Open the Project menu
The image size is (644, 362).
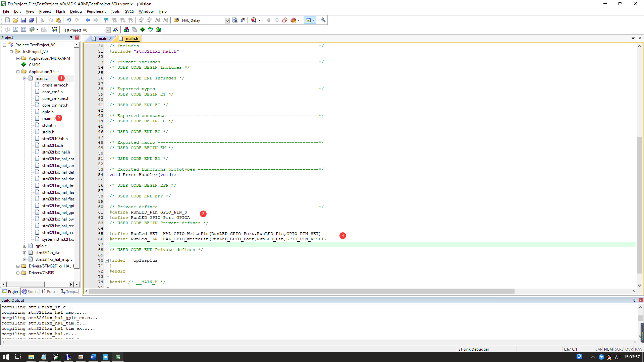coord(45,11)
